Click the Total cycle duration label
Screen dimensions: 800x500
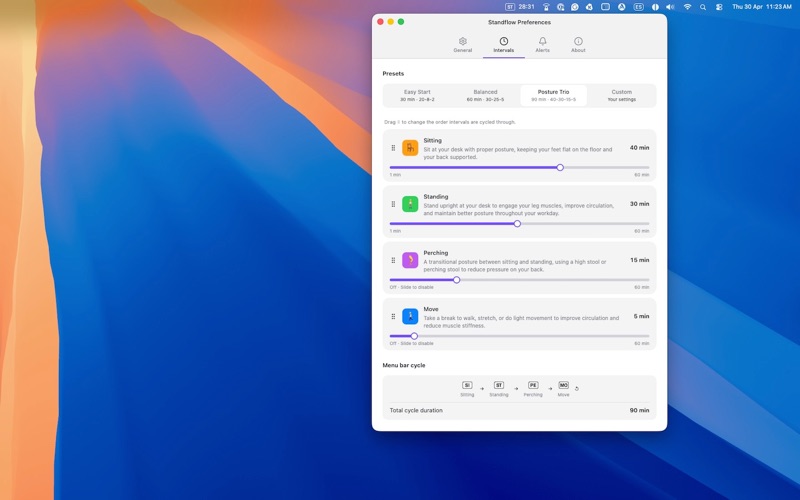pyautogui.click(x=416, y=410)
